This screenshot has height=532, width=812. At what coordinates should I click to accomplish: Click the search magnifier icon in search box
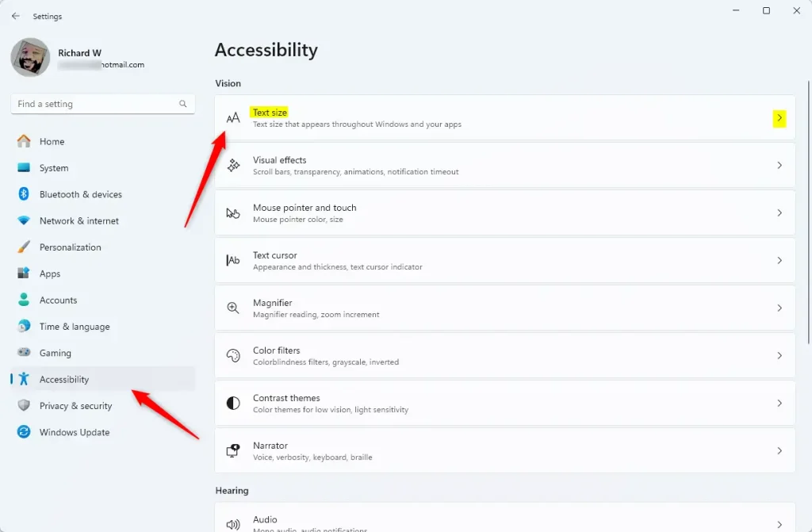pyautogui.click(x=183, y=104)
